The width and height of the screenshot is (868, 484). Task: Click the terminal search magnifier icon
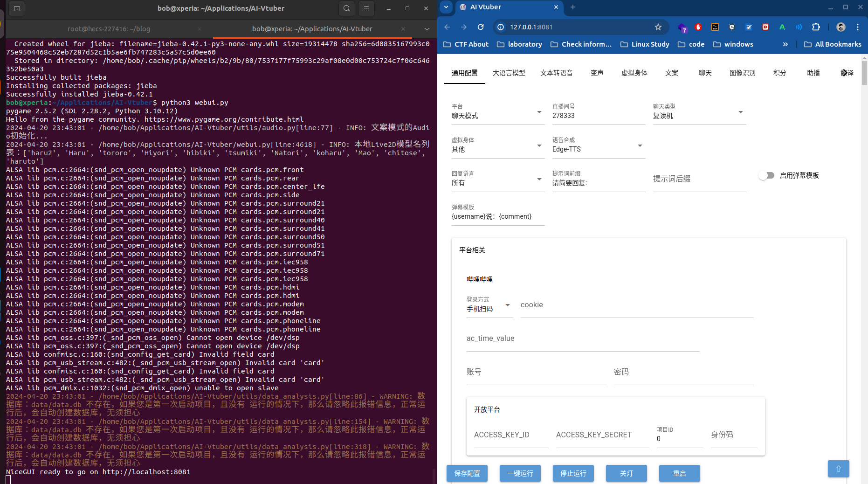pos(346,8)
